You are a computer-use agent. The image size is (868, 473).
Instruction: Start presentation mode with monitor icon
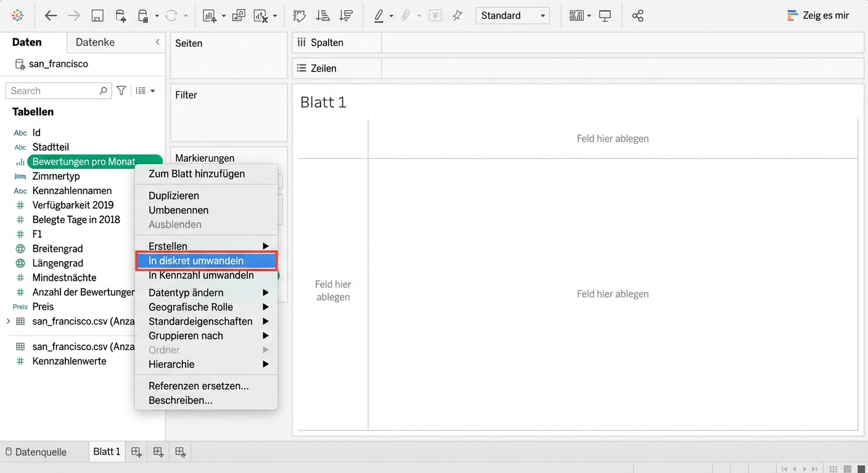click(x=605, y=16)
